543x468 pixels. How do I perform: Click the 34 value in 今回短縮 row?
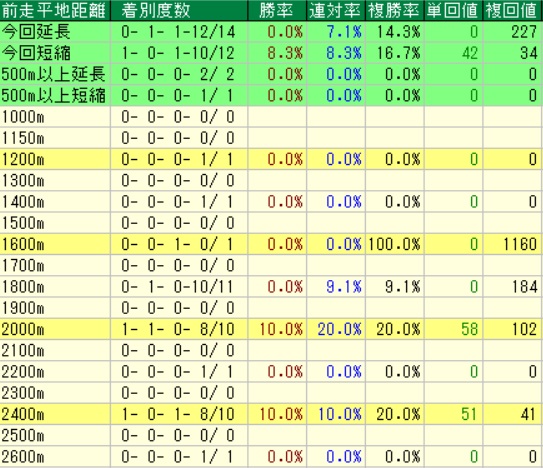pyautogui.click(x=529, y=53)
